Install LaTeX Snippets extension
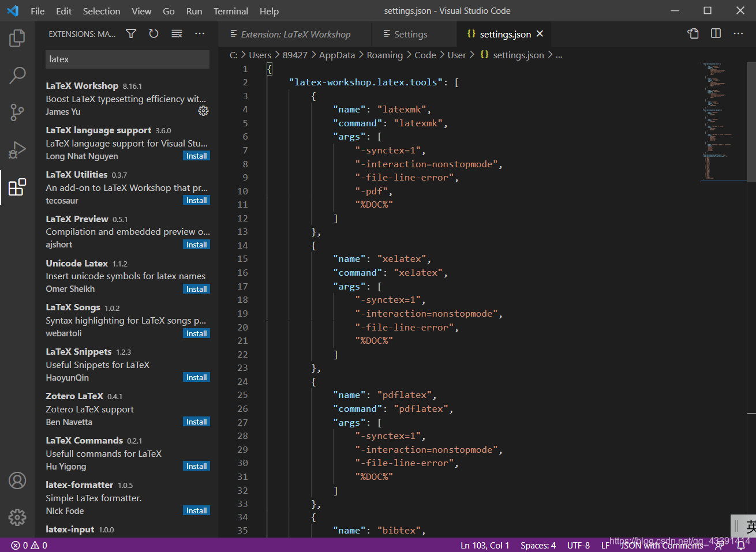 click(x=196, y=377)
